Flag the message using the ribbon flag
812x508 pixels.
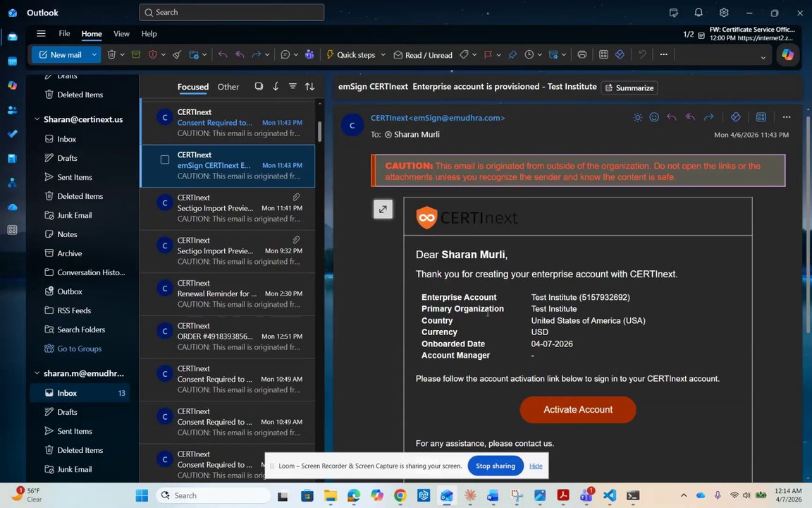tap(488, 54)
